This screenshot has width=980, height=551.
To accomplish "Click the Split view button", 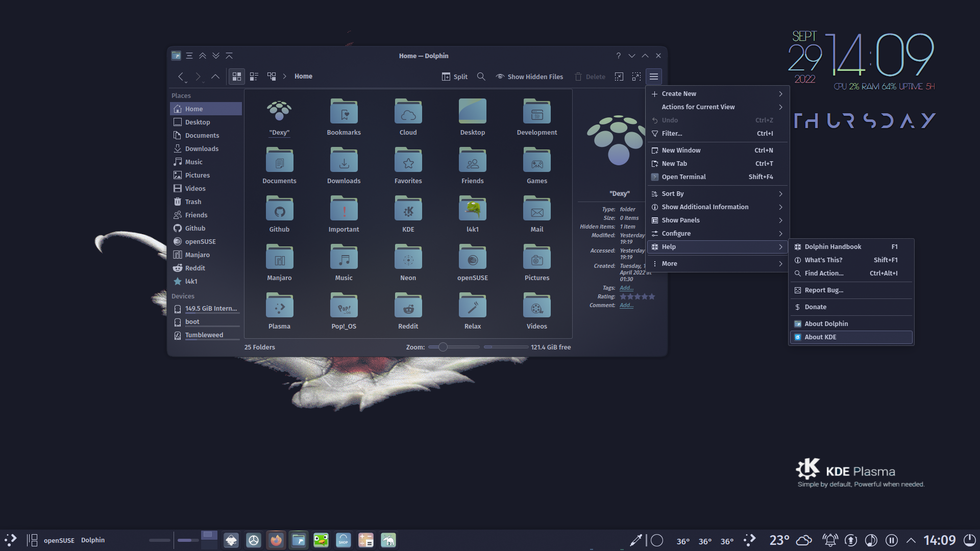I will [454, 77].
